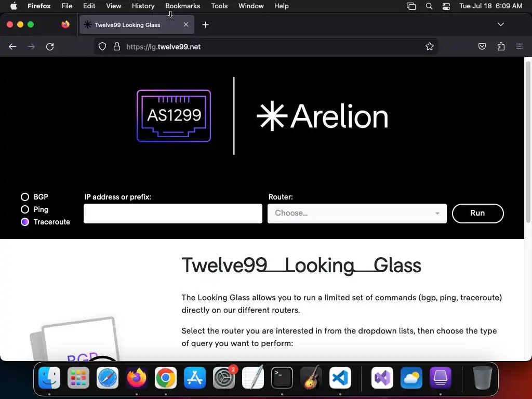Click the date and time display
Viewport: 532px width, 399px height.
(x=490, y=6)
